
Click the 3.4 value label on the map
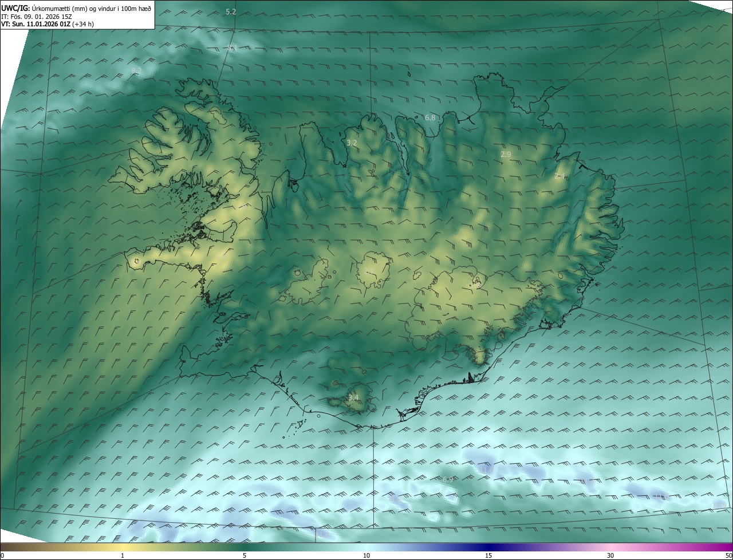click(353, 397)
